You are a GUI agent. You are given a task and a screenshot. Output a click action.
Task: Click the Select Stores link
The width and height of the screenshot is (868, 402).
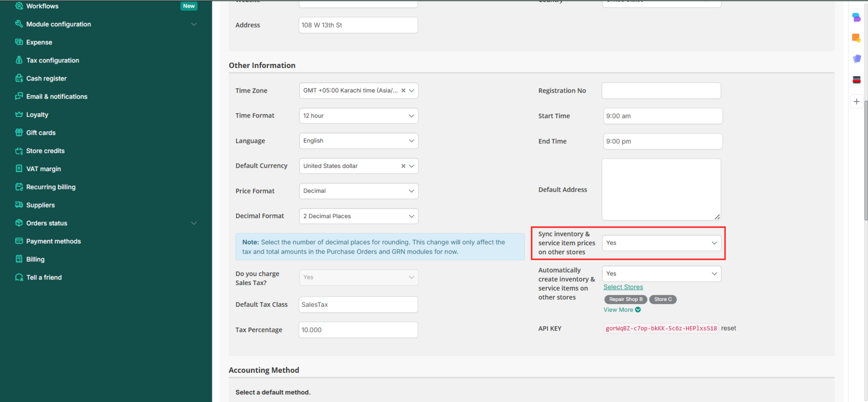pyautogui.click(x=623, y=287)
